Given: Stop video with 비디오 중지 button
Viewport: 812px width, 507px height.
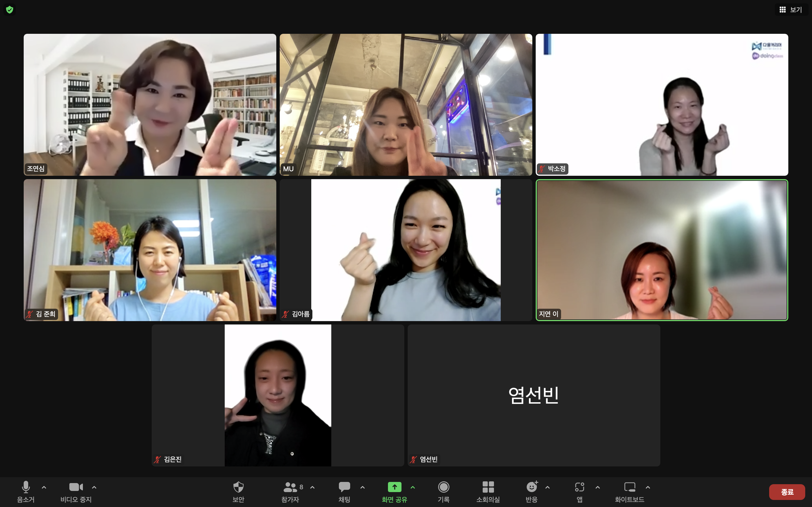Looking at the screenshot, I should pyautogui.click(x=76, y=487).
